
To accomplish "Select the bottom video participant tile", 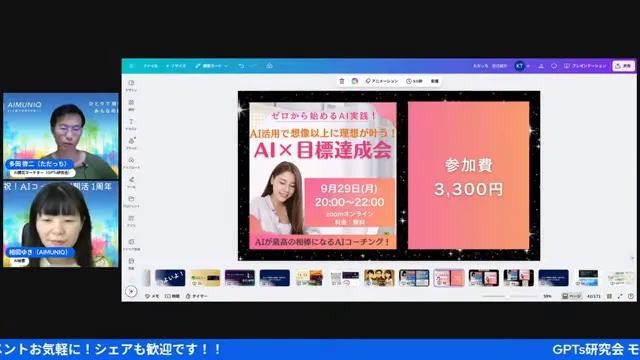I will pyautogui.click(x=61, y=224).
